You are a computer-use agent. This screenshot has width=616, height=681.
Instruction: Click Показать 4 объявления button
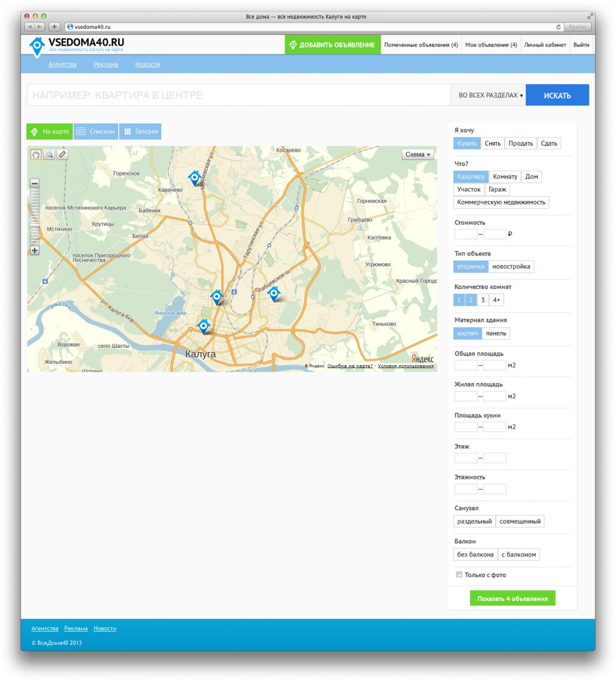(x=513, y=599)
